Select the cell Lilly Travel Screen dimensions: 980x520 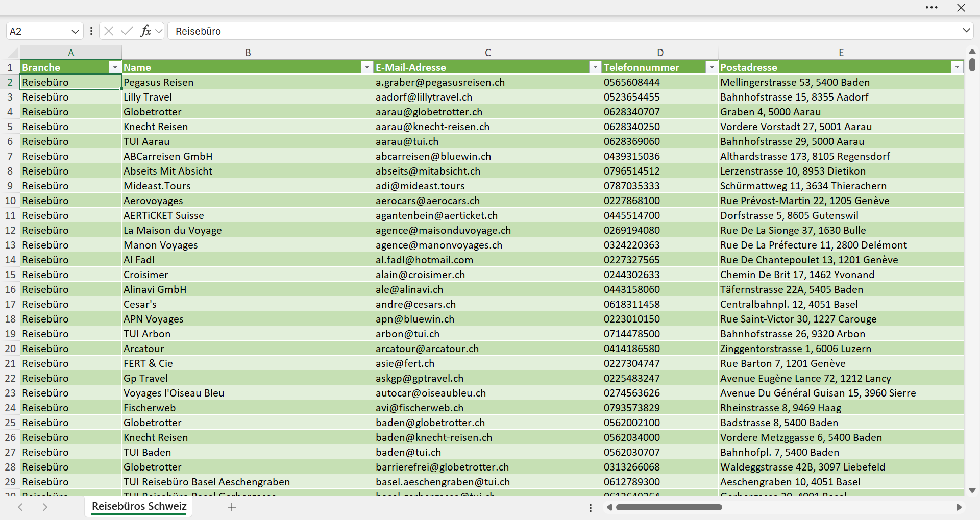(x=248, y=97)
